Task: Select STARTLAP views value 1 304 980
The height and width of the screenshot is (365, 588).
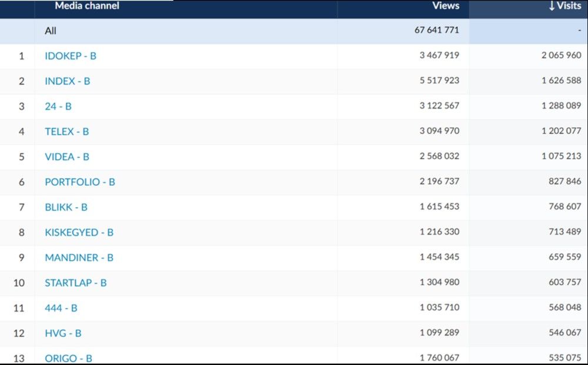Action: click(x=439, y=282)
